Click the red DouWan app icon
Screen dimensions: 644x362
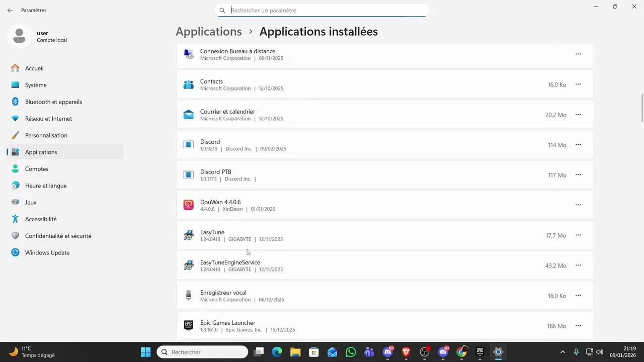coord(189,205)
